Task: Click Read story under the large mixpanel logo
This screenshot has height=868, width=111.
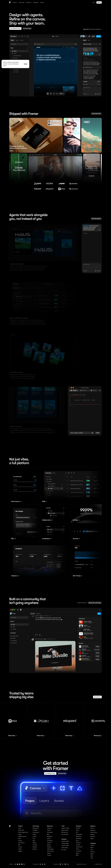Action: (x=69, y=736)
